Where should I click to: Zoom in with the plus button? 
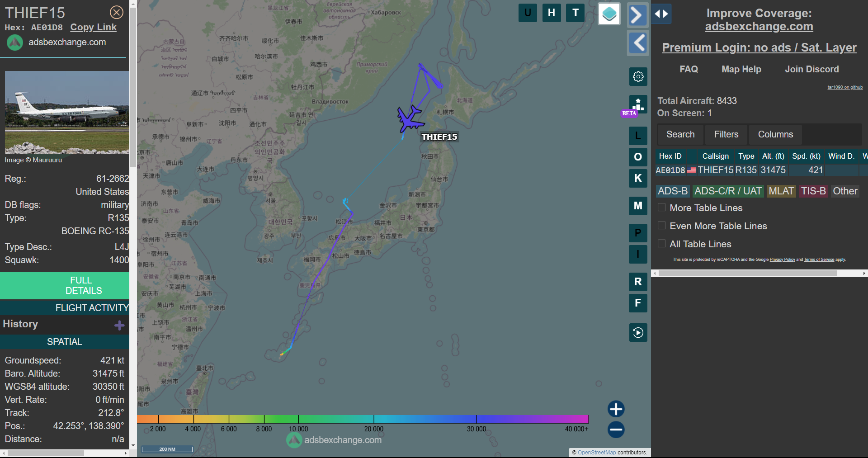tap(616, 409)
